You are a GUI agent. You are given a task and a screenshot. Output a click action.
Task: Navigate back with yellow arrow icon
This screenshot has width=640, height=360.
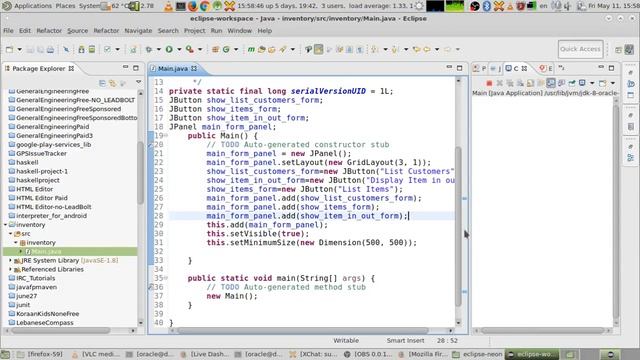tap(427, 49)
